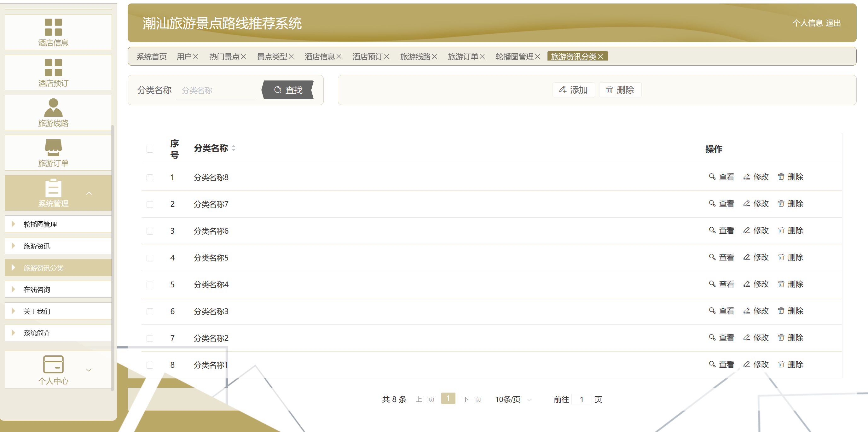Expand the 个人中心 menu chevron
The height and width of the screenshot is (432, 868).
tap(89, 370)
